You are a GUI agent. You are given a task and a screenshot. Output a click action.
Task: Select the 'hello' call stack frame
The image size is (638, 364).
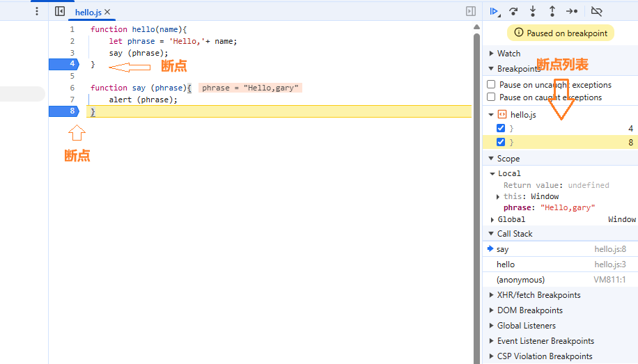tap(560, 264)
